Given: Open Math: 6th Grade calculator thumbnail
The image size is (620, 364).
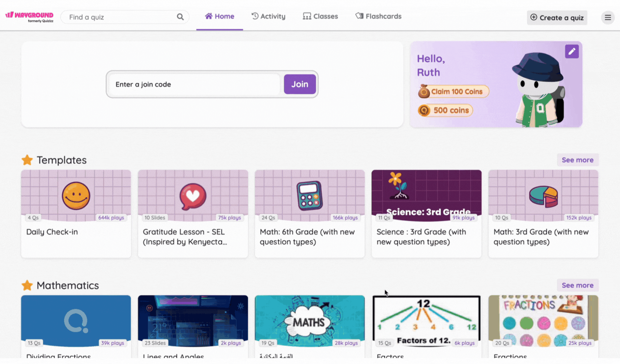Looking at the screenshot, I should tap(310, 196).
